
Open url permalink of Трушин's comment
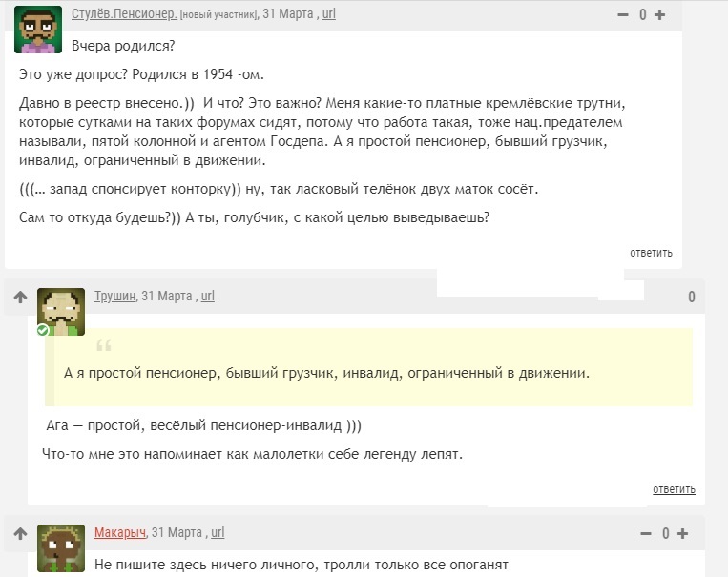208,297
